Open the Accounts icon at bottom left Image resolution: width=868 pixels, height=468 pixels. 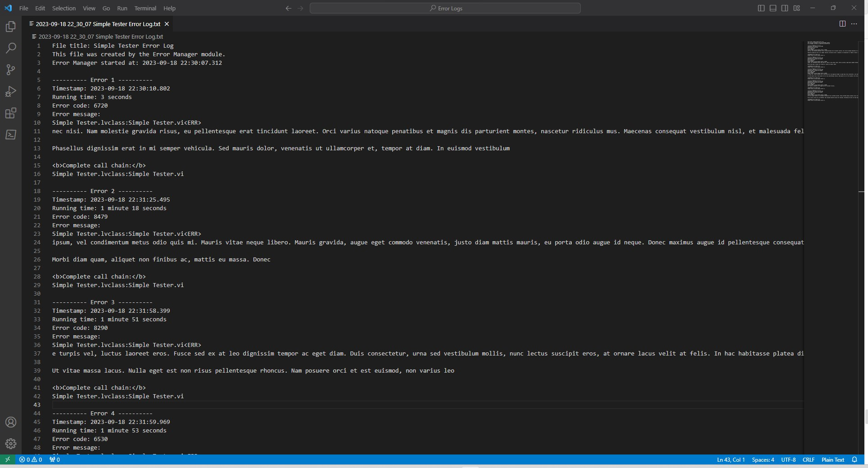coord(10,422)
